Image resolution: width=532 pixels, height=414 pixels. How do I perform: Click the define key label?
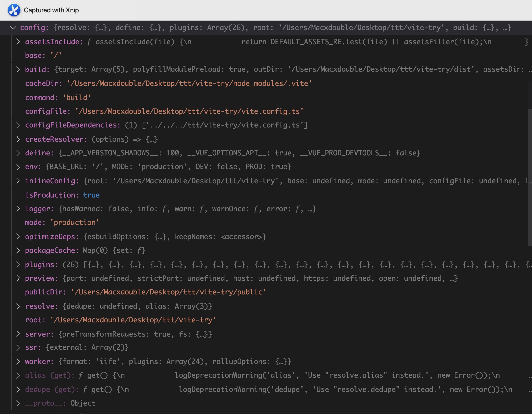point(39,153)
